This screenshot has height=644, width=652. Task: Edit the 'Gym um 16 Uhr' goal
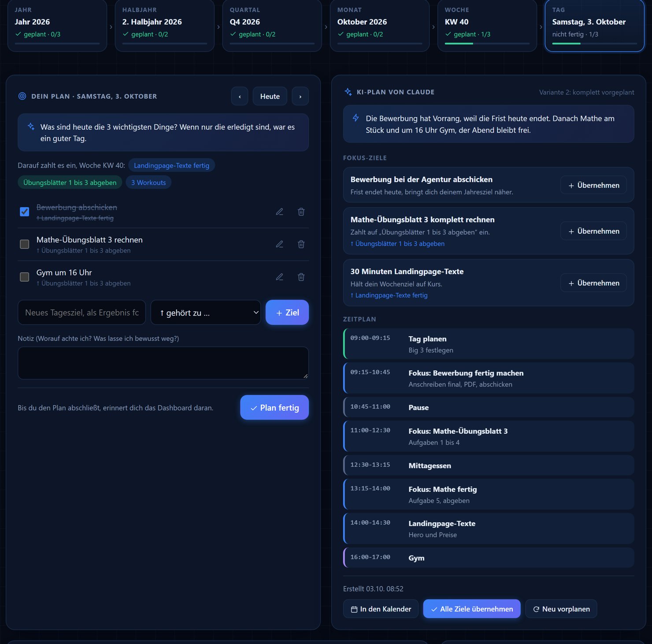click(279, 277)
